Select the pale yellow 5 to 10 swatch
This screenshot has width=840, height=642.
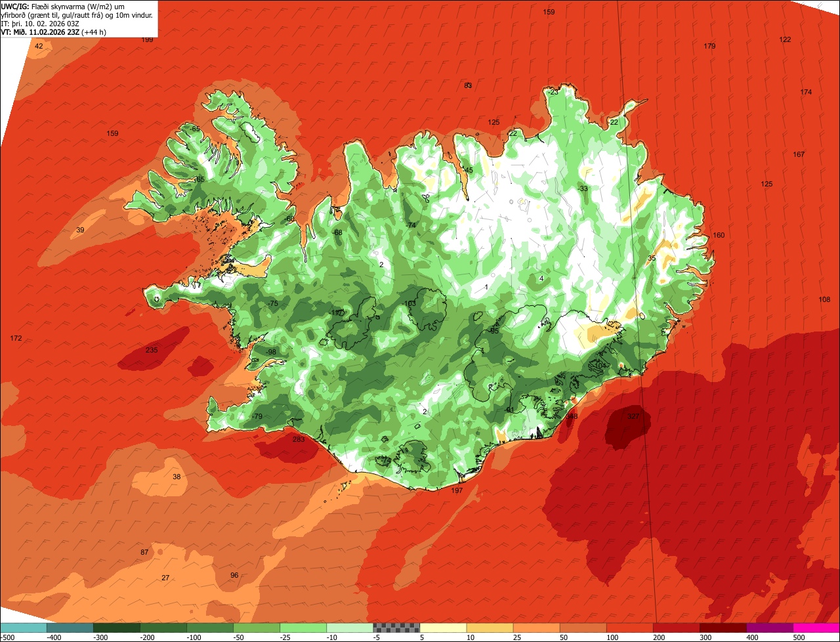(442, 628)
